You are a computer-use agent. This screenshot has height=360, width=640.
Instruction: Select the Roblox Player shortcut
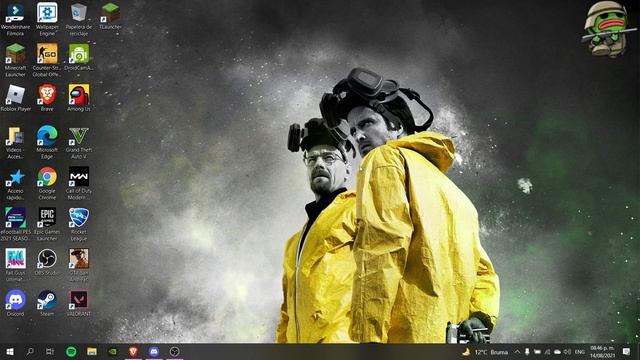(16, 98)
